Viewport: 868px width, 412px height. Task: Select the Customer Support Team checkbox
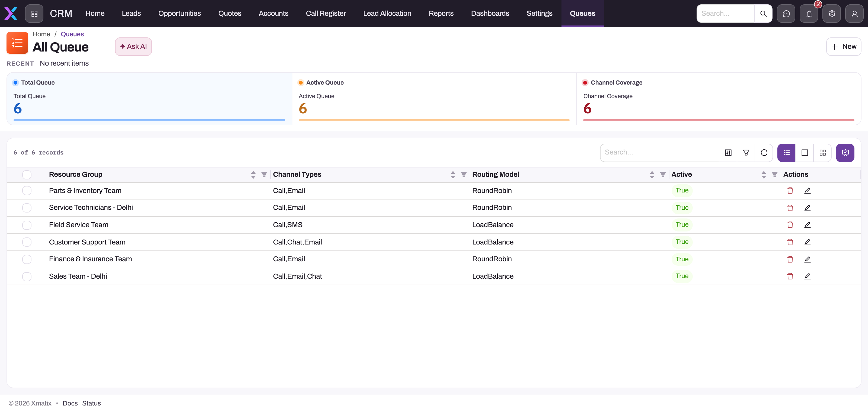point(27,242)
